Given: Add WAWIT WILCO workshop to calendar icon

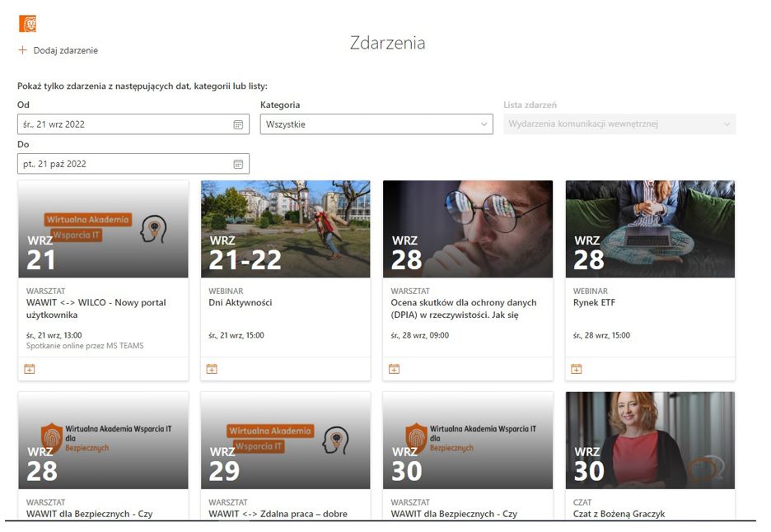Looking at the screenshot, I should coord(30,369).
